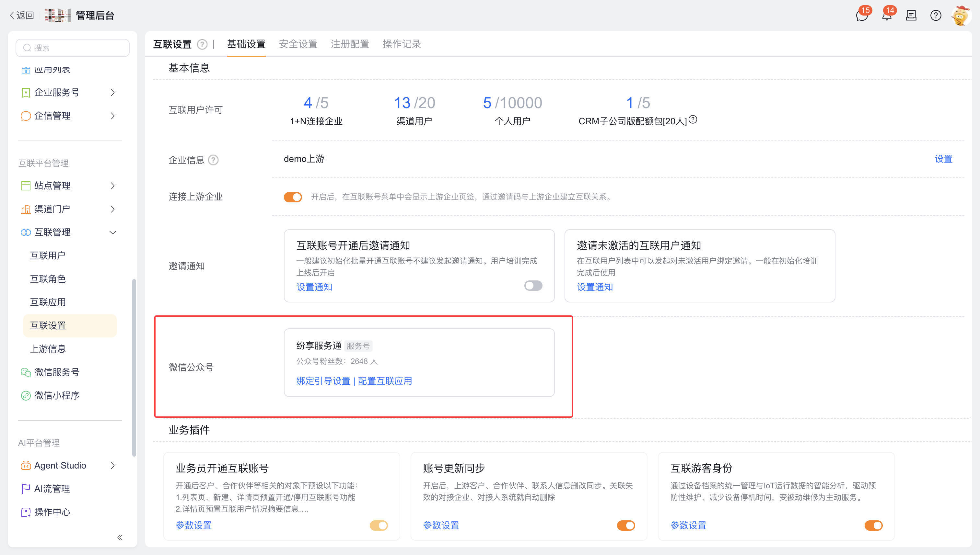Click the task list icon in the top bar
980x555 pixels.
911,16
